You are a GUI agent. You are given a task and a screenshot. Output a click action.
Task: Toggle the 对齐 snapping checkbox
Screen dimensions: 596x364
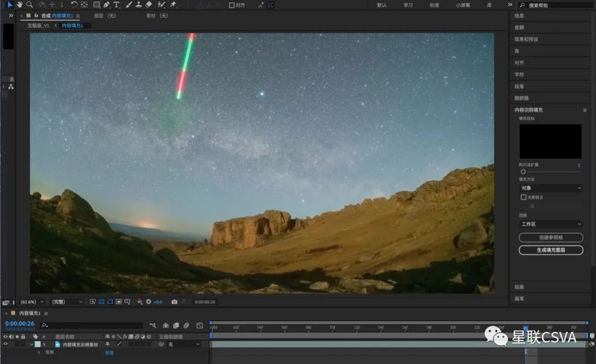click(232, 5)
